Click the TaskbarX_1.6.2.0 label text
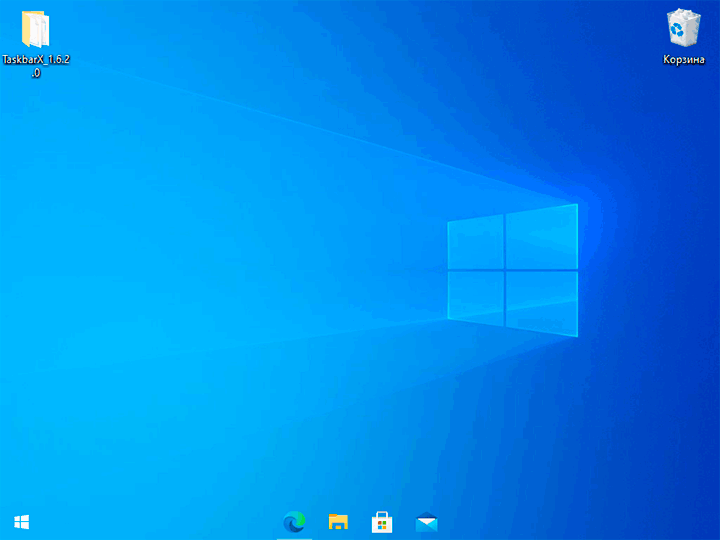Screen dimensions: 720x540 tap(36, 66)
